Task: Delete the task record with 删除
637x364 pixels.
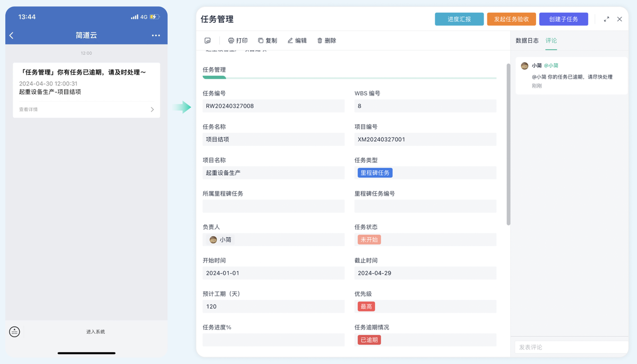Action: 327,40
